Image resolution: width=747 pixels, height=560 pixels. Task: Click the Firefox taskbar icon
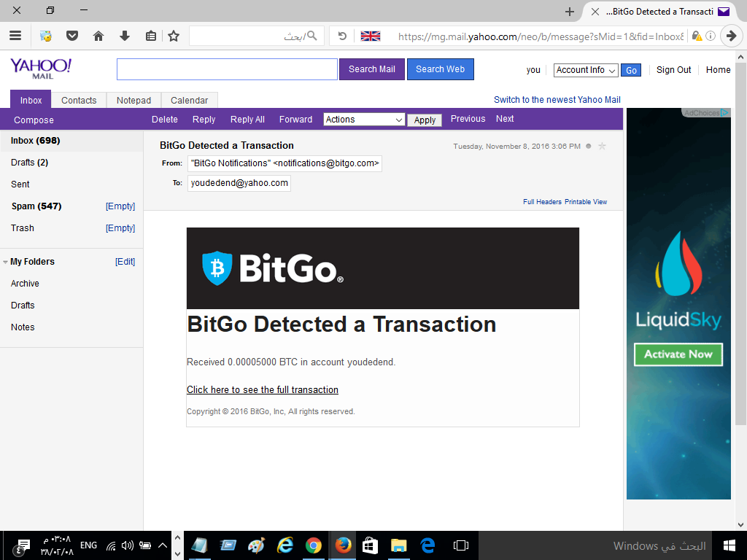pos(343,545)
